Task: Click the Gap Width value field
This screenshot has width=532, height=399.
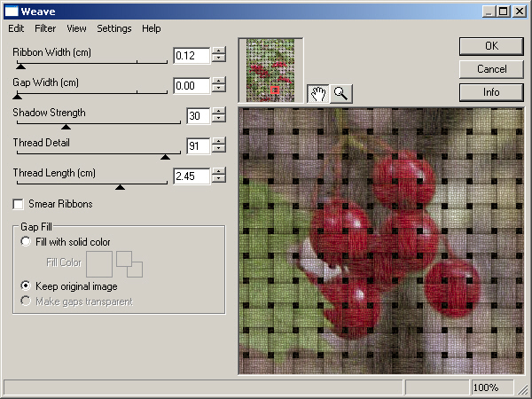Action: pyautogui.click(x=192, y=85)
